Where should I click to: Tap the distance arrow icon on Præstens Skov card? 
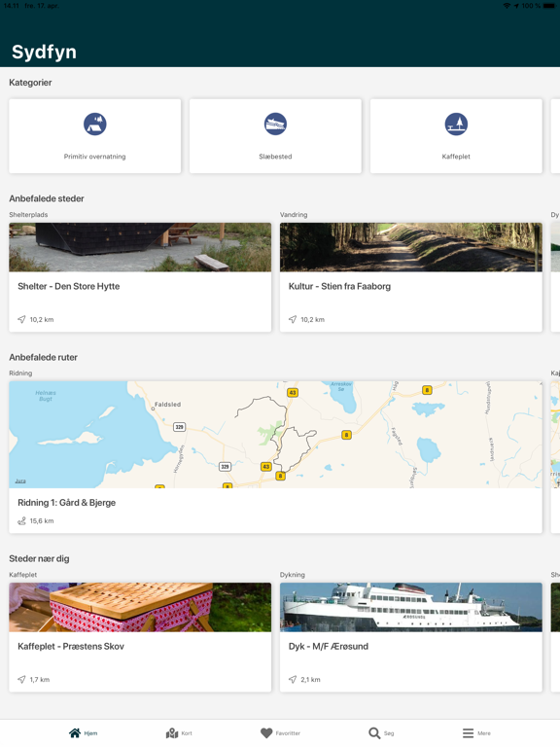coord(21,679)
